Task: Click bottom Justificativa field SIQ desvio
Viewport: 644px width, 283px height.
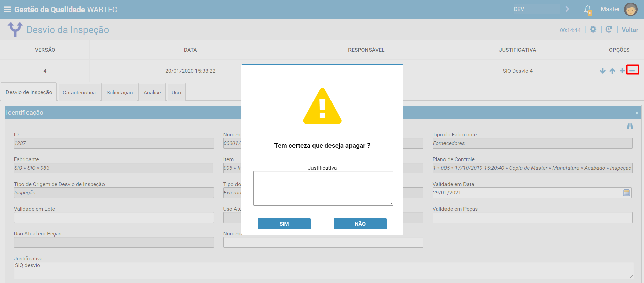Action: point(324,270)
